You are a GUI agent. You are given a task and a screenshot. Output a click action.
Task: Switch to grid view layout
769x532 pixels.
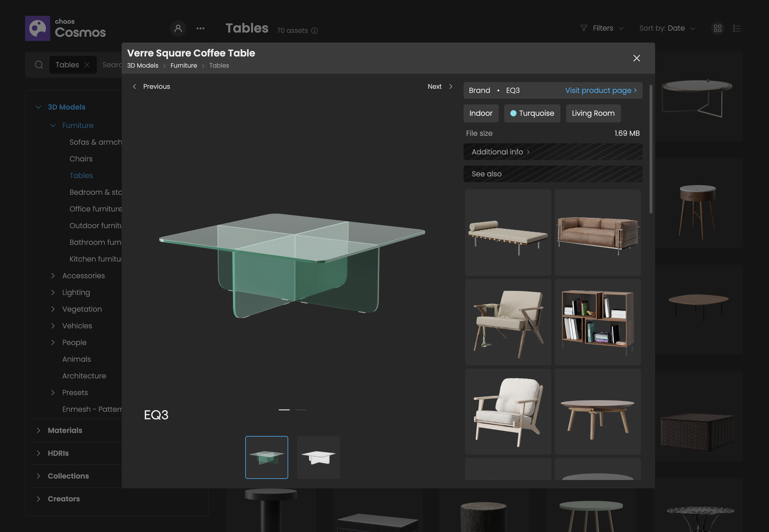click(x=718, y=28)
